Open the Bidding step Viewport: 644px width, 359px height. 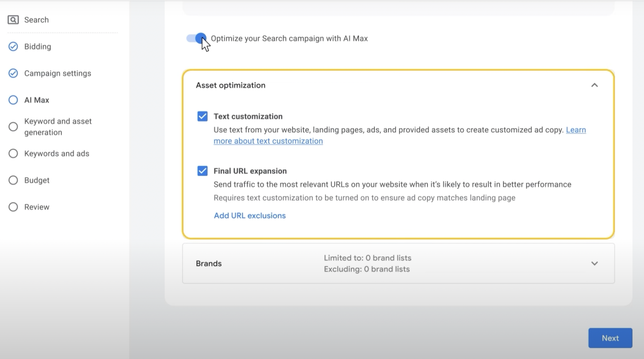[38, 46]
